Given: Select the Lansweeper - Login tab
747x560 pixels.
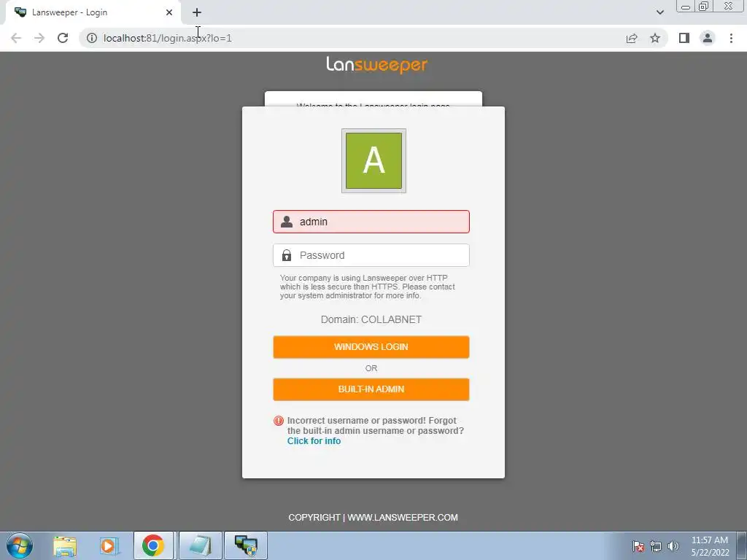Looking at the screenshot, I should [x=93, y=12].
